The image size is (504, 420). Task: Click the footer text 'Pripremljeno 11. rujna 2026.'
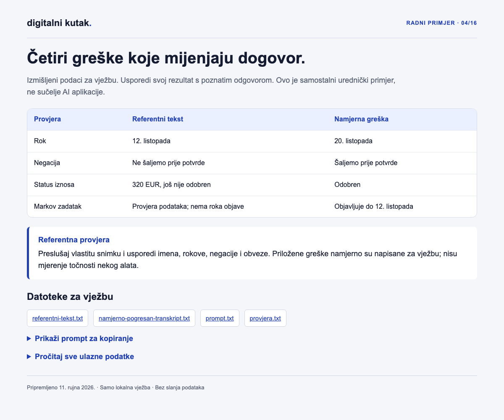click(61, 388)
